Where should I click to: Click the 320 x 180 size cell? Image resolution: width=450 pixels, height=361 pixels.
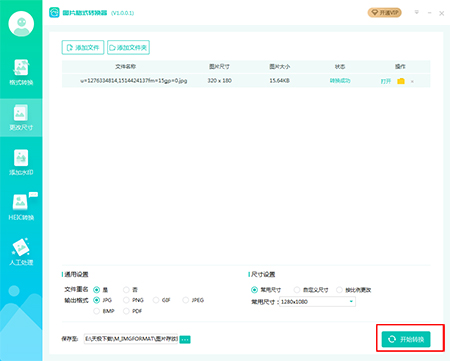click(x=219, y=81)
